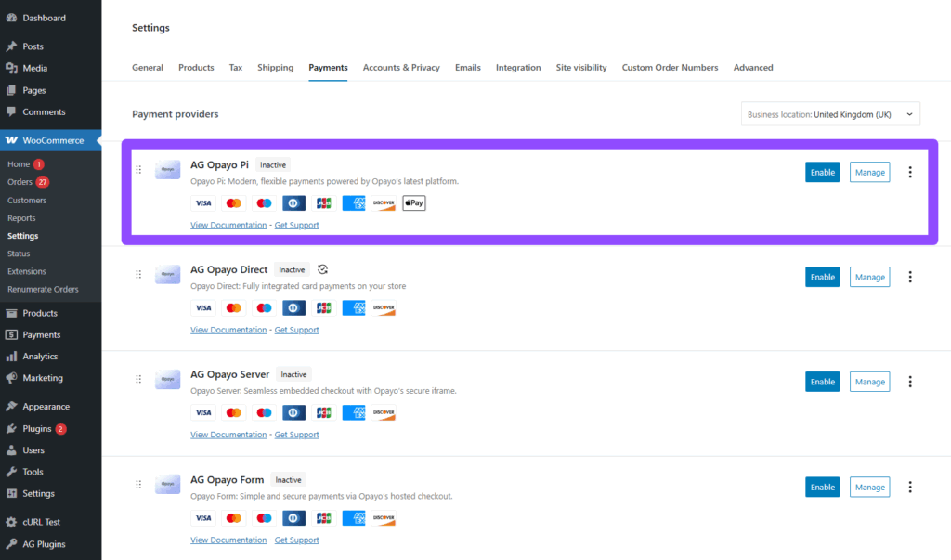
Task: Open Settings at bottom of sidebar
Action: click(38, 493)
